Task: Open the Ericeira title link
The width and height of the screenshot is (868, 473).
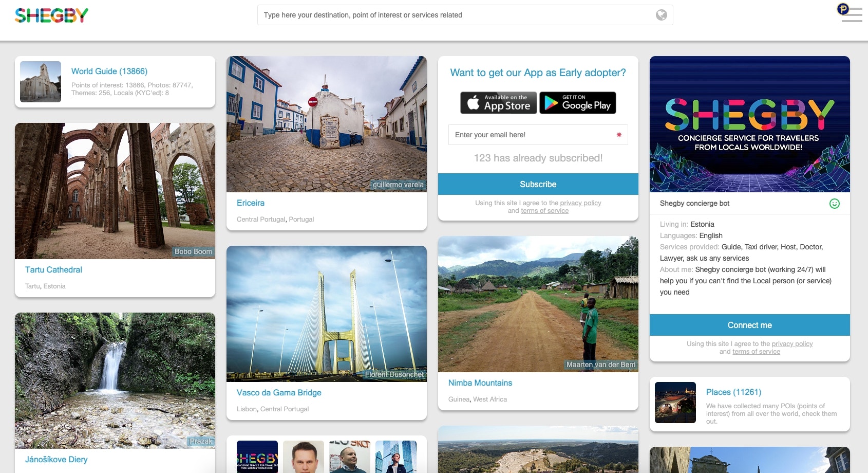Action: 251,203
